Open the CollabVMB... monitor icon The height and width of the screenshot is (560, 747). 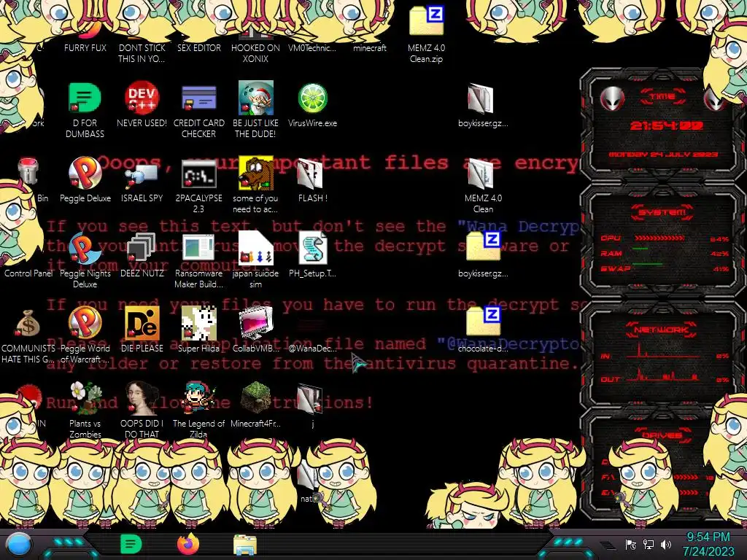click(255, 330)
